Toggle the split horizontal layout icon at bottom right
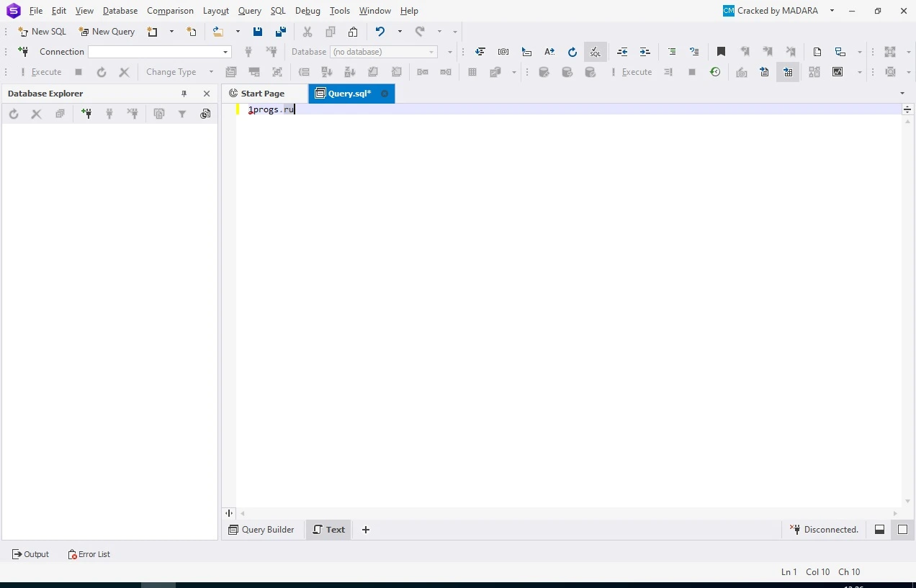This screenshot has width=916, height=588. pyautogui.click(x=879, y=530)
